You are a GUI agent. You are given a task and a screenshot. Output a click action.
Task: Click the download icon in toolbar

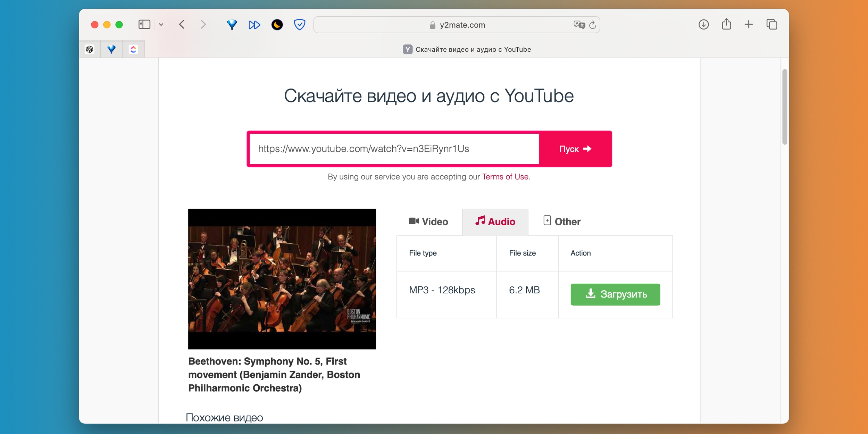pos(703,25)
